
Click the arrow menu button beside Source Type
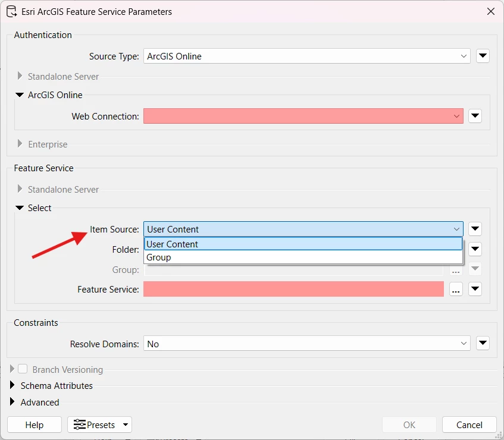[x=483, y=56]
